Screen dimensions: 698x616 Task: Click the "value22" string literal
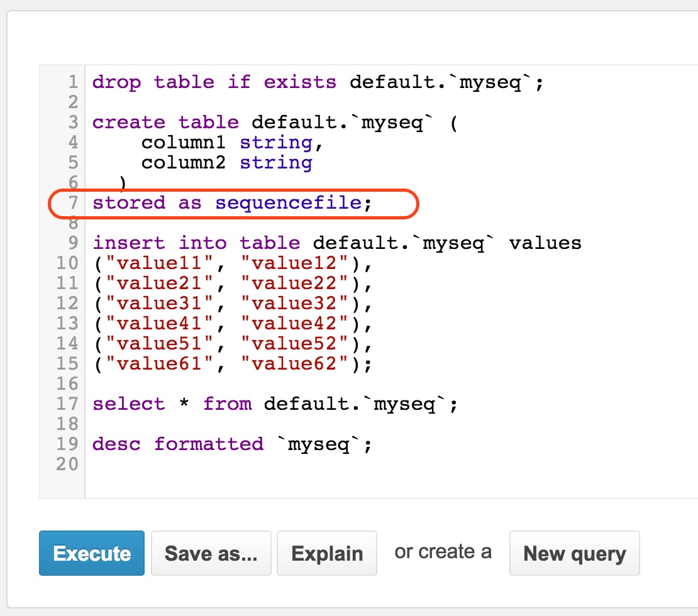click(294, 283)
